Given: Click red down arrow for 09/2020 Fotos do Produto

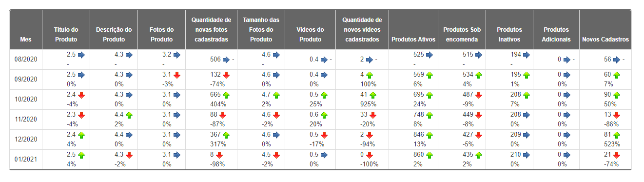Looking at the screenshot, I should coord(177,75).
